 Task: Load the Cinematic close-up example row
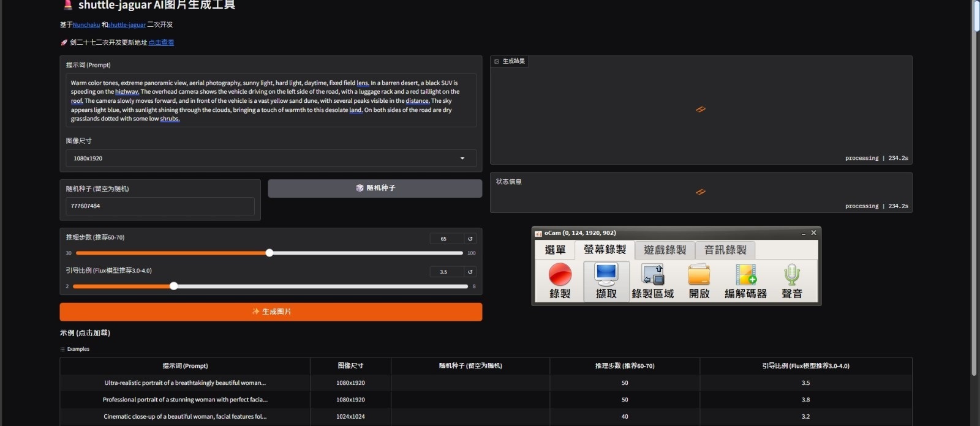185,417
